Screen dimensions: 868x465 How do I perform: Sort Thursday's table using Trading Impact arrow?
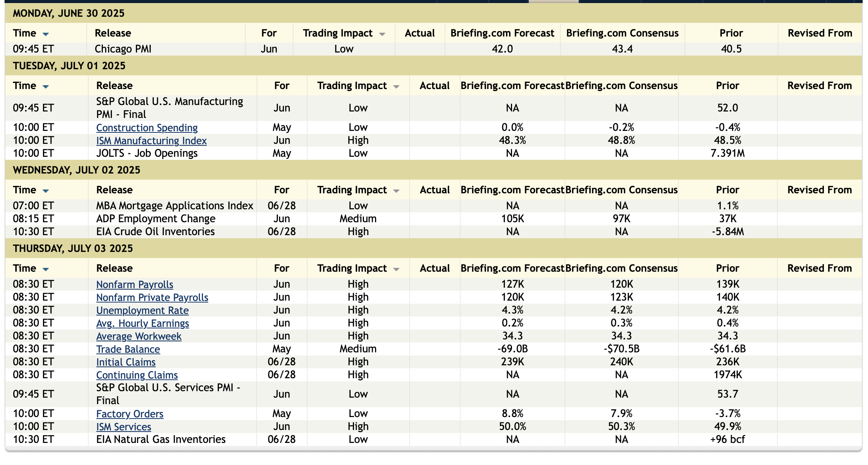(396, 269)
